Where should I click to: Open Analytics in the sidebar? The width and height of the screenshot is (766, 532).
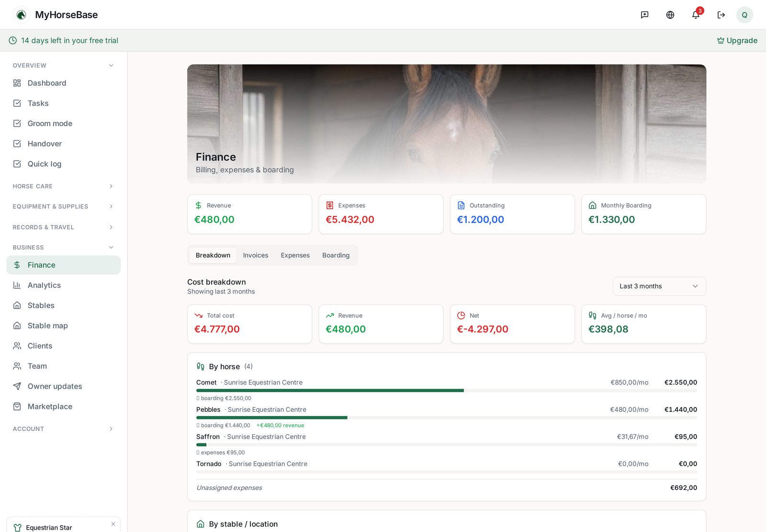point(64,285)
